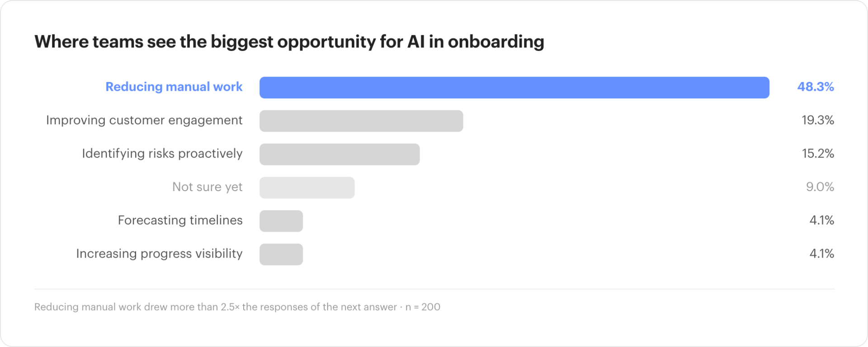The image size is (868, 347).
Task: Select the Reducing manual work label
Action: click(174, 87)
